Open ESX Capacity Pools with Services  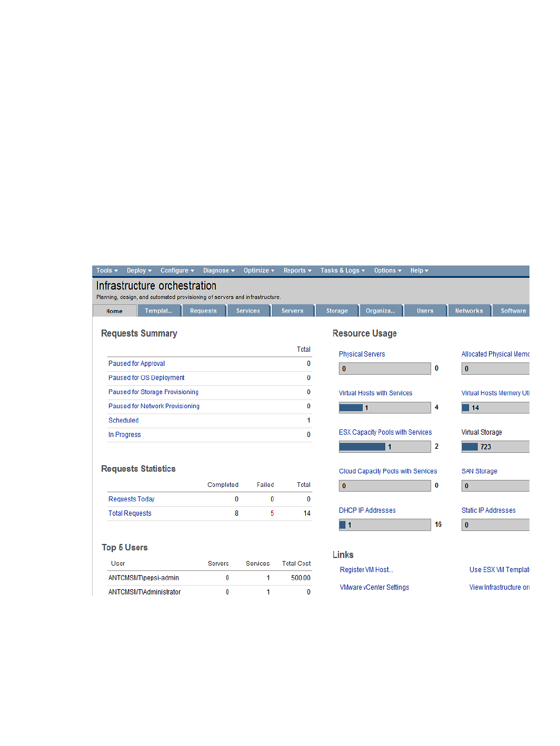(385, 432)
